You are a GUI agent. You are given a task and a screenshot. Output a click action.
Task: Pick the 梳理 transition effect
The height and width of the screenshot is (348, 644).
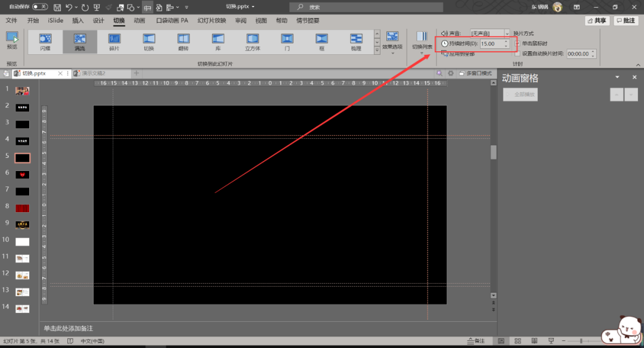pyautogui.click(x=356, y=41)
